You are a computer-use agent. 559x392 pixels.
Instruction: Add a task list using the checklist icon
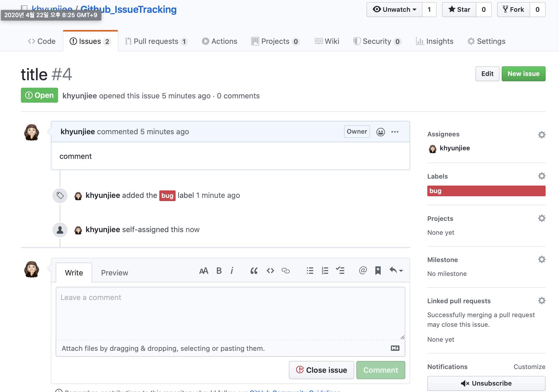[x=340, y=271]
